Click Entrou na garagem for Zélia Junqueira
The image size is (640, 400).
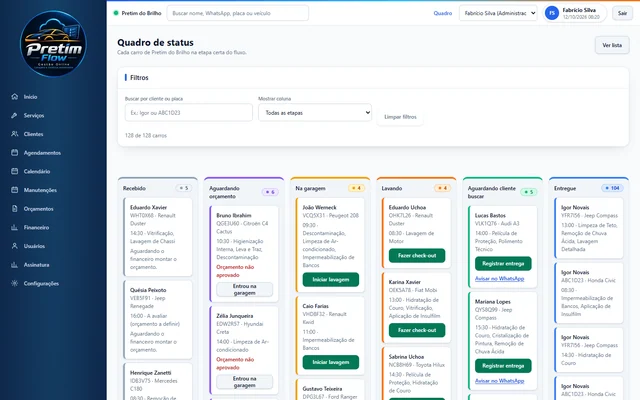244,382
